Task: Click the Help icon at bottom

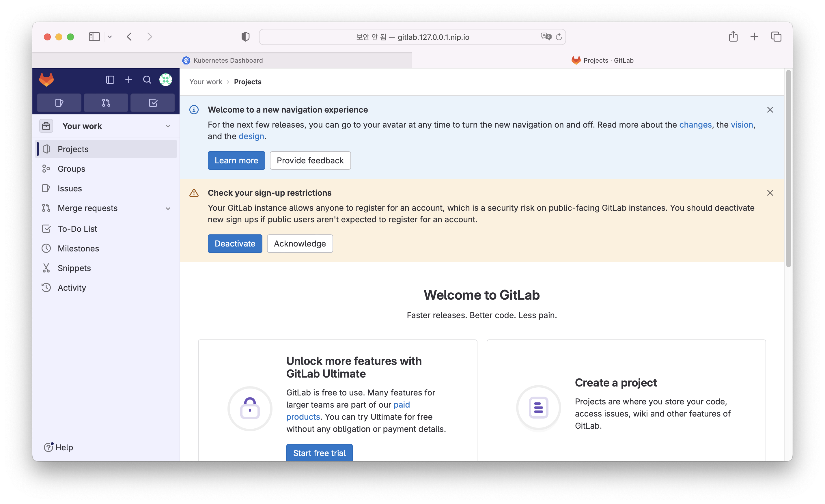Action: tap(58, 447)
